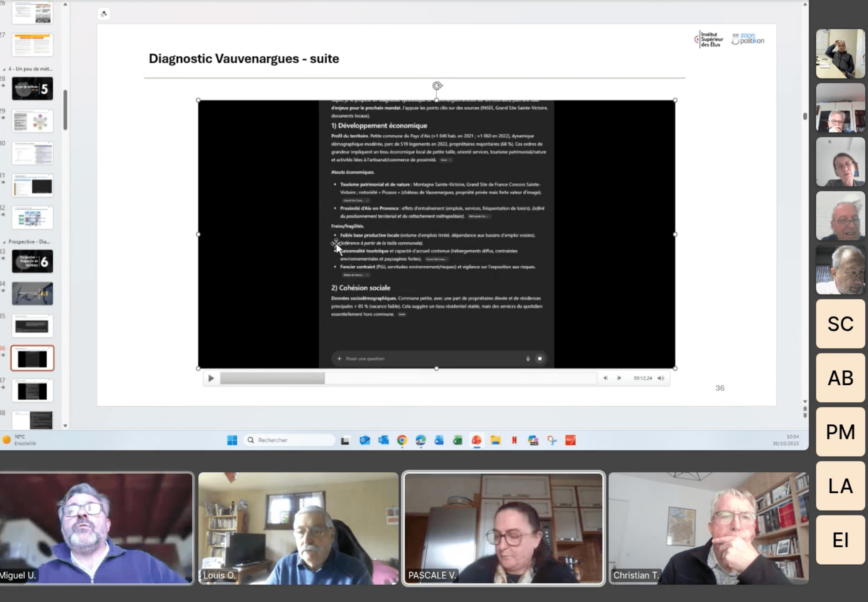Open Google Chrome from the taskbar
This screenshot has height=602, width=868.
coord(402,440)
